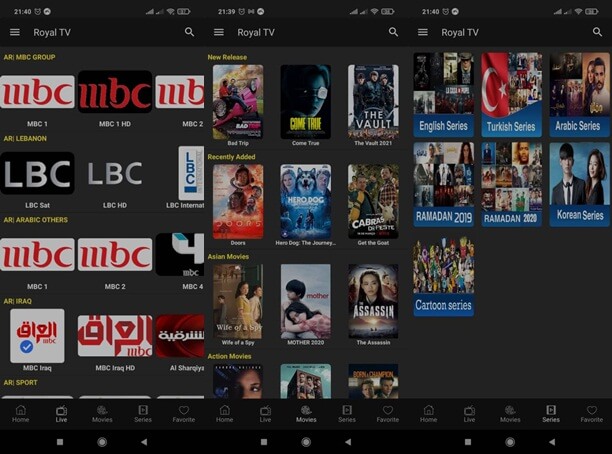
Task: Click AR| SPORT section header
Action: (x=20, y=383)
